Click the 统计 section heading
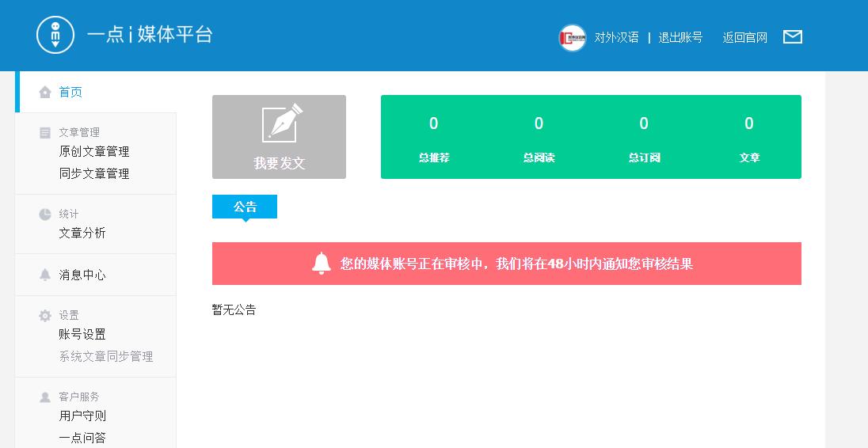 (69, 214)
